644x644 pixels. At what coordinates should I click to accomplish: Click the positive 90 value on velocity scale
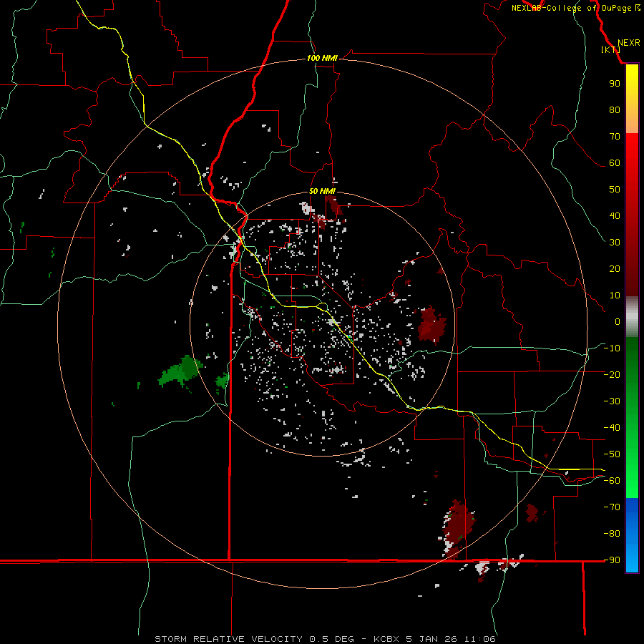[x=615, y=84]
